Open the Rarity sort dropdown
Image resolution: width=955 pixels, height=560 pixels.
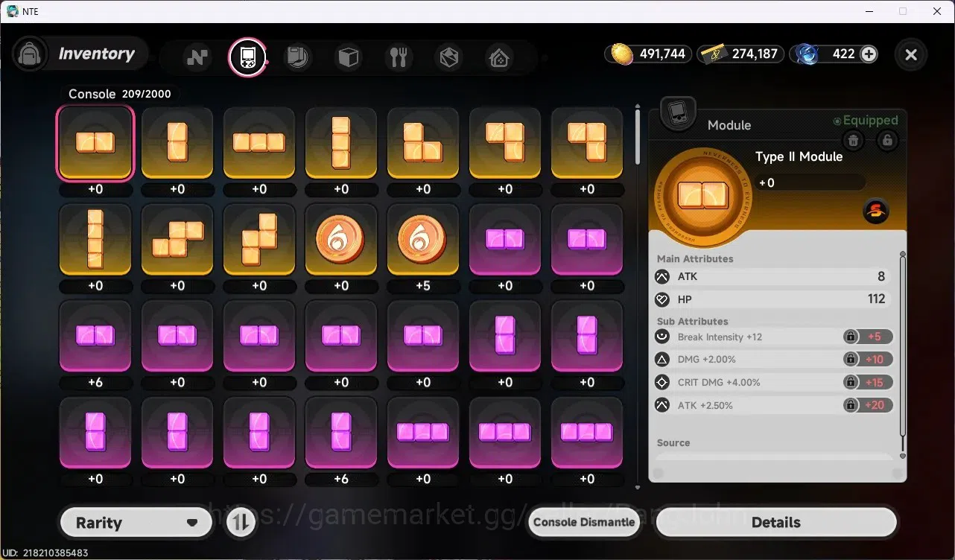(x=136, y=523)
